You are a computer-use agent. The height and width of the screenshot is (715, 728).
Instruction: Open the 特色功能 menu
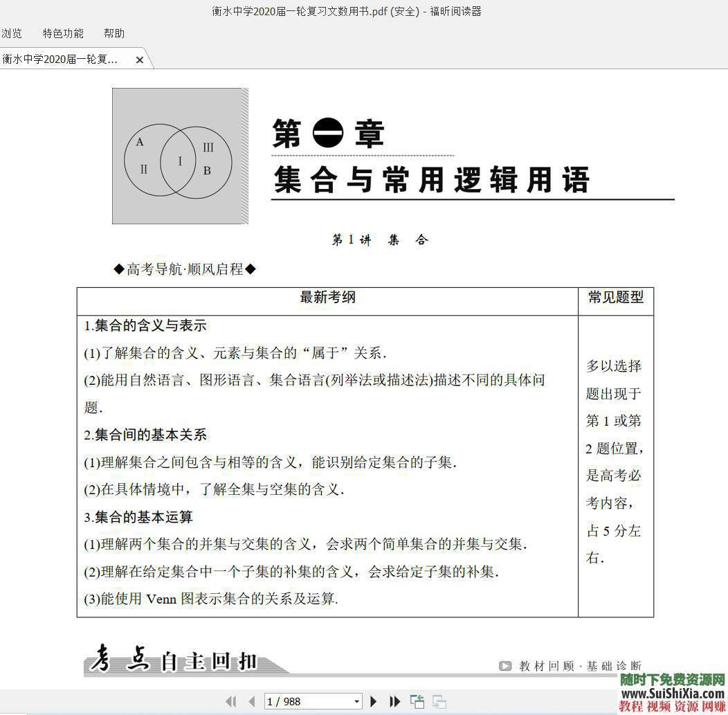(x=62, y=33)
